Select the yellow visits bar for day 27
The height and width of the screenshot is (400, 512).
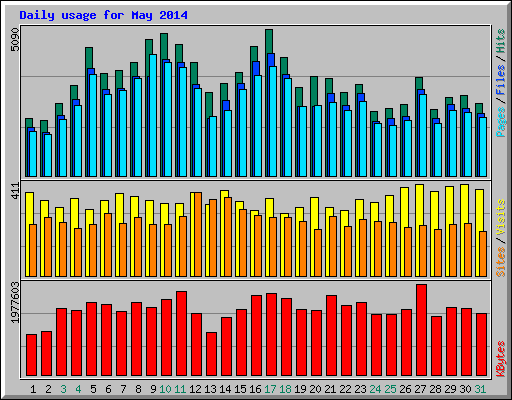click(x=419, y=205)
